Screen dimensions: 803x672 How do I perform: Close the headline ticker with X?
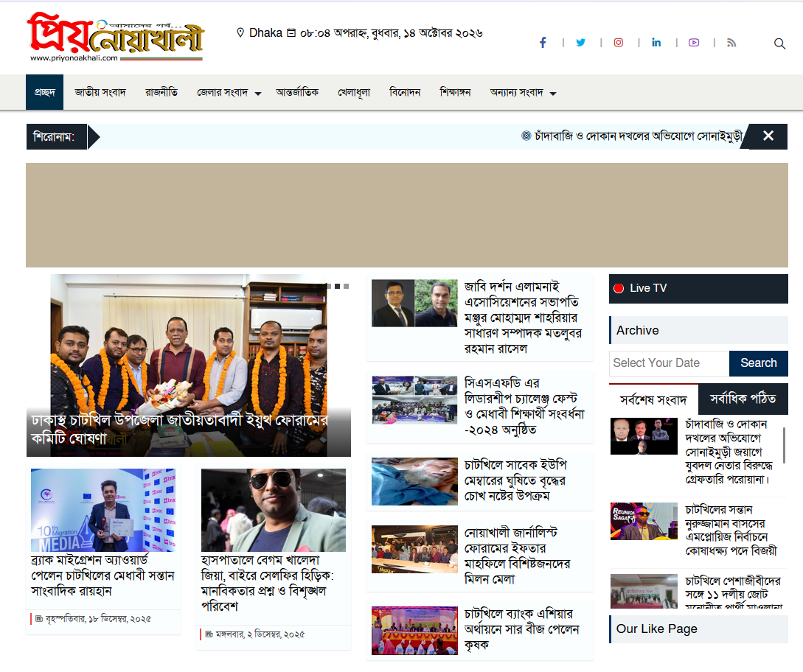click(768, 136)
